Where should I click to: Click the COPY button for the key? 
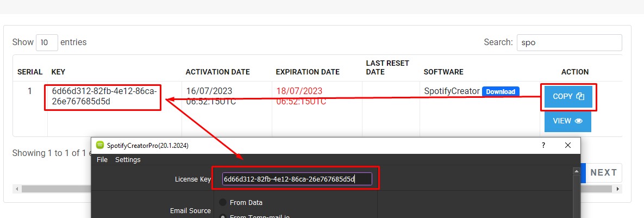coord(568,97)
